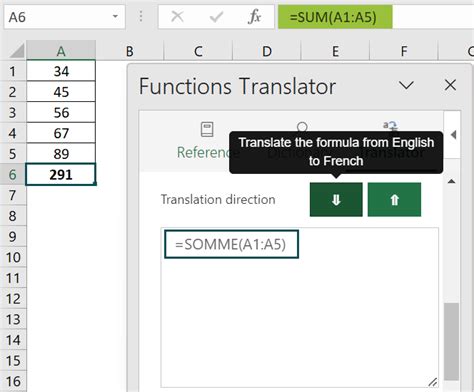Click the formula bar three-dot handle
Screen dimensions: 474x392
tap(141, 16)
